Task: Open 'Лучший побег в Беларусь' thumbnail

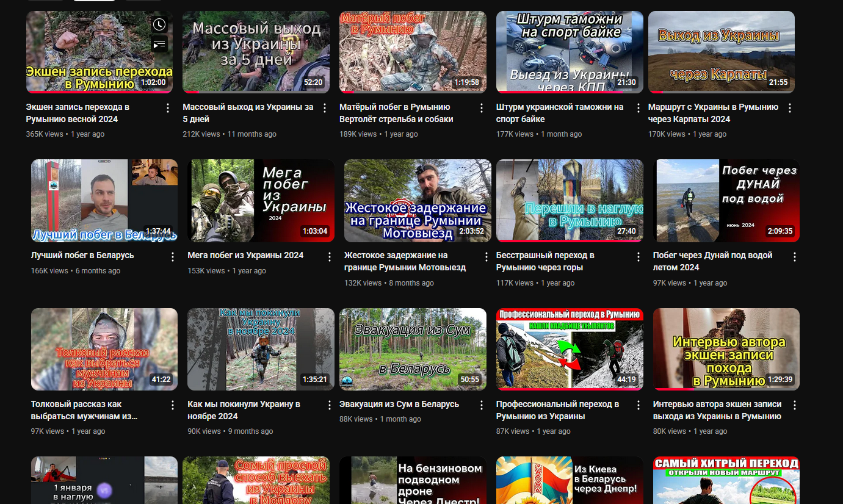Action: click(104, 201)
